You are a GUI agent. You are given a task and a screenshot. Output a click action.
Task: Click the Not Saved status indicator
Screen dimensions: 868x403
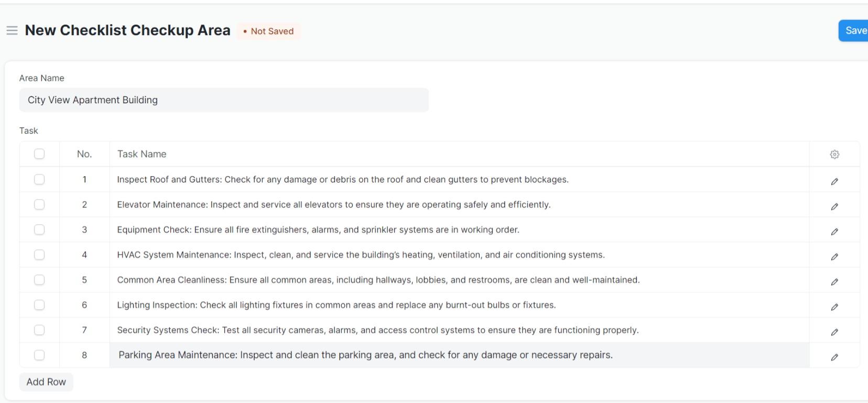(268, 31)
